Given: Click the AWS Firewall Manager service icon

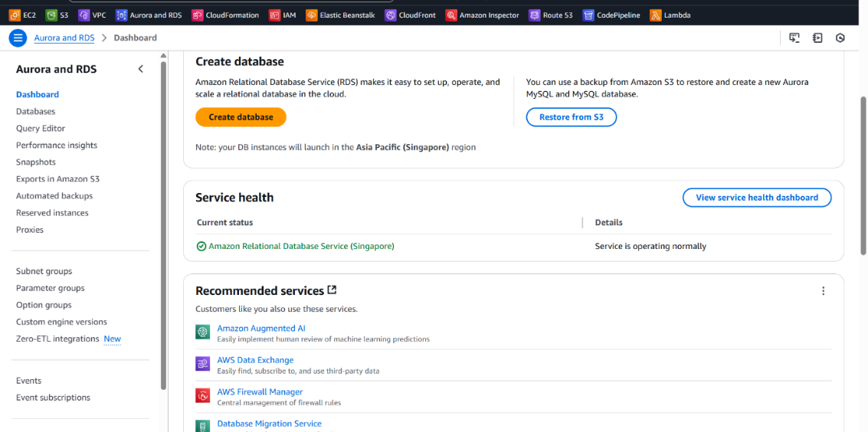Looking at the screenshot, I should coord(202,395).
